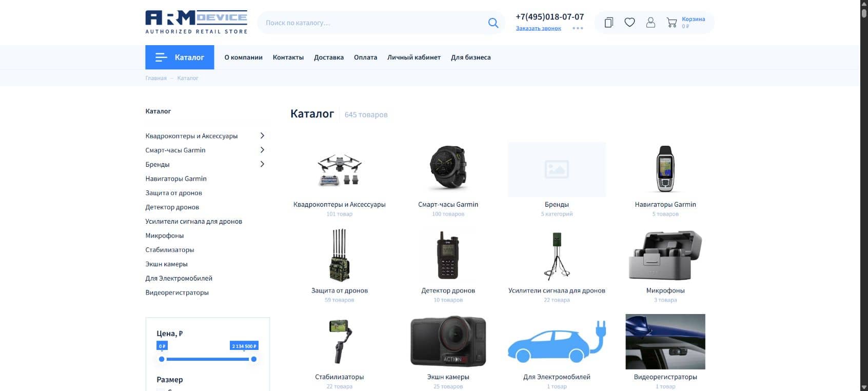Open Доставка menu item
The height and width of the screenshot is (391, 868).
point(329,57)
